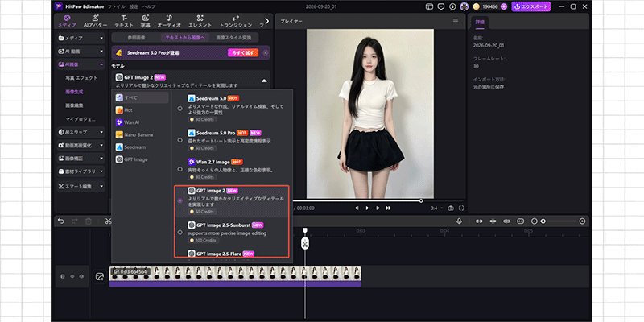Open the 字幕 subtitles tool
The width and height of the screenshot is (644, 322).
[146, 21]
